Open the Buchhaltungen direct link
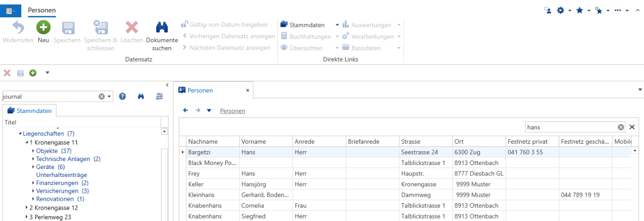This screenshot has width=644, height=221. [x=306, y=36]
